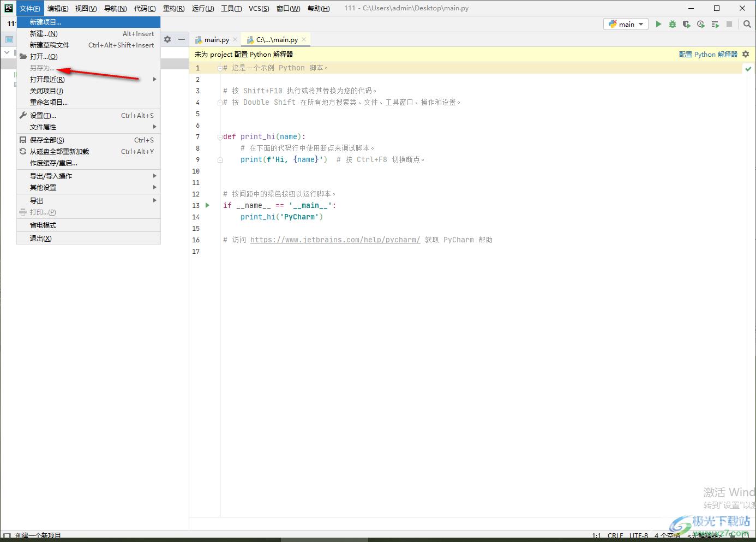Open the 视图(V) menu
Viewport: 756px width, 542px height.
86,8
